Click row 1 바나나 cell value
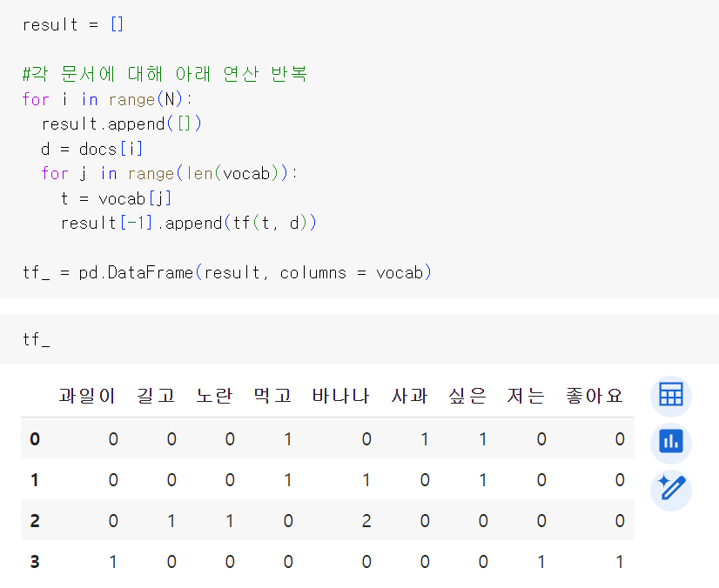The height and width of the screenshot is (588, 719). pyautogui.click(x=366, y=480)
